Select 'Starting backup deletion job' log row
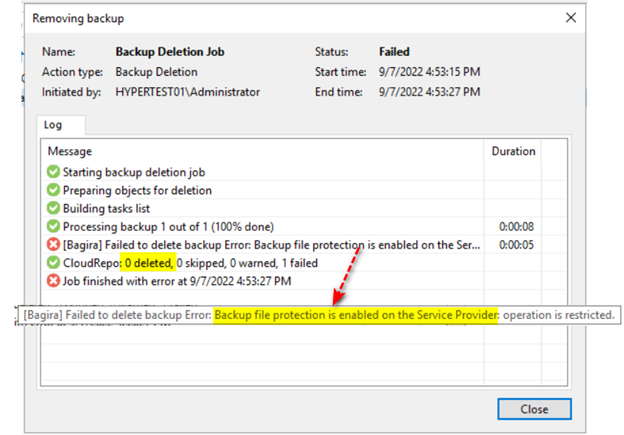Viewport: 624px width, 435px height. 304,172
